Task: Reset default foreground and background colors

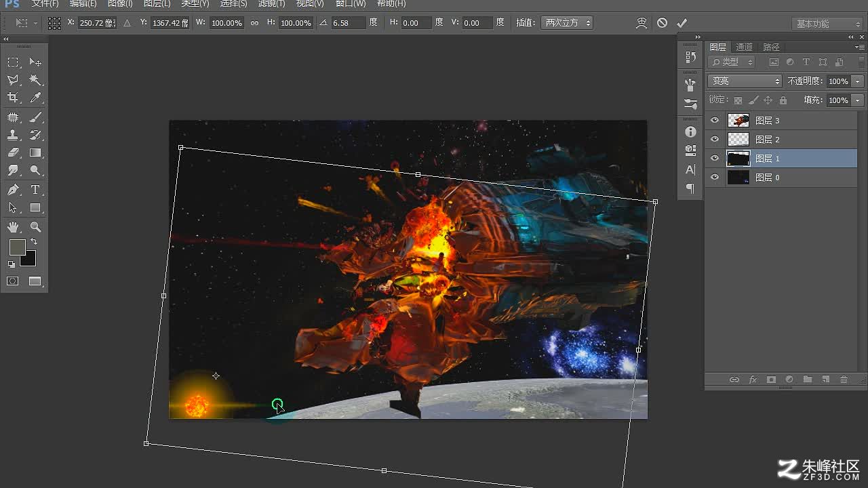Action: 11,265
